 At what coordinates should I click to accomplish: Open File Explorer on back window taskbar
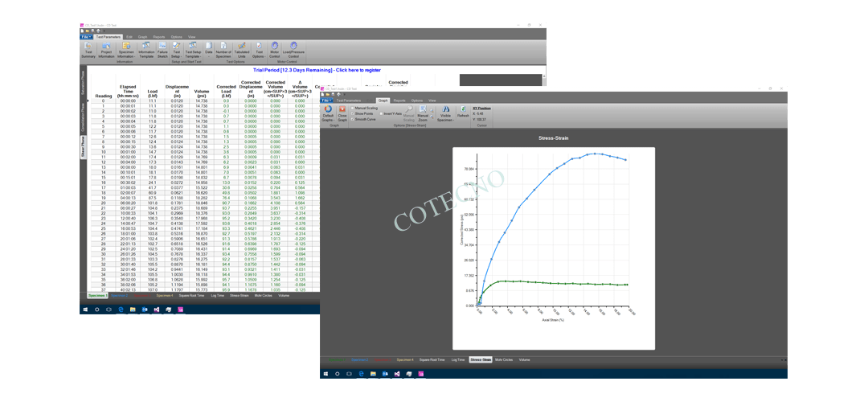[133, 310]
